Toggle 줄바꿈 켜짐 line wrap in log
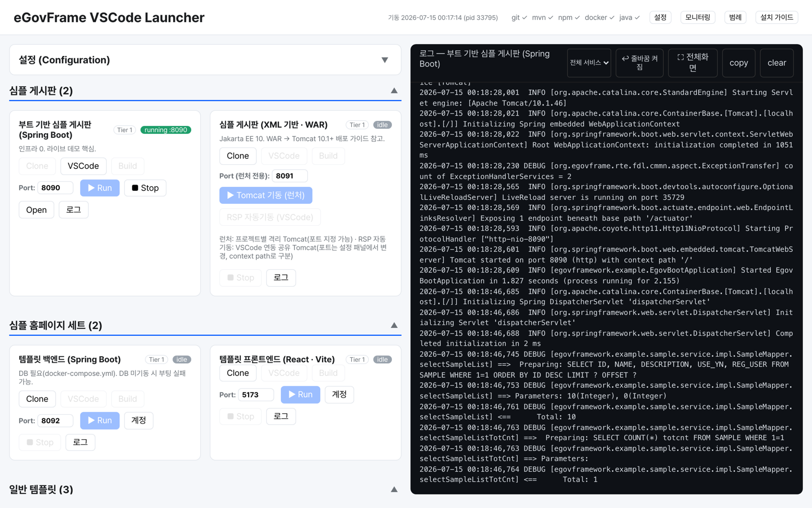Image resolution: width=812 pixels, height=508 pixels. (x=639, y=63)
